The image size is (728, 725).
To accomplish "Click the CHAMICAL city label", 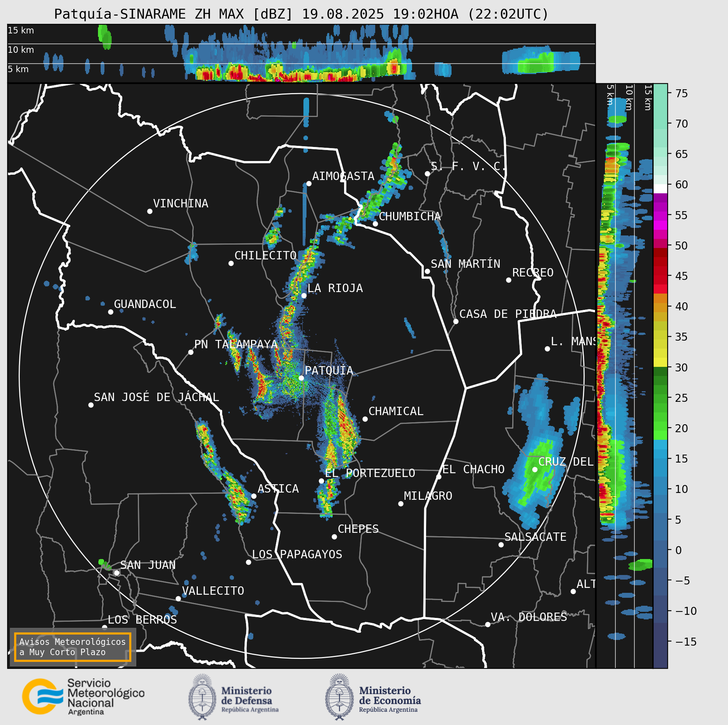I will (x=396, y=411).
